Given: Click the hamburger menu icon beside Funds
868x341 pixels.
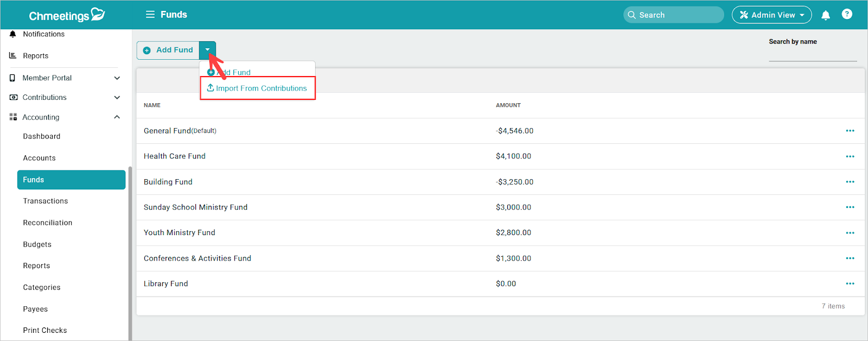Looking at the screenshot, I should [x=150, y=15].
